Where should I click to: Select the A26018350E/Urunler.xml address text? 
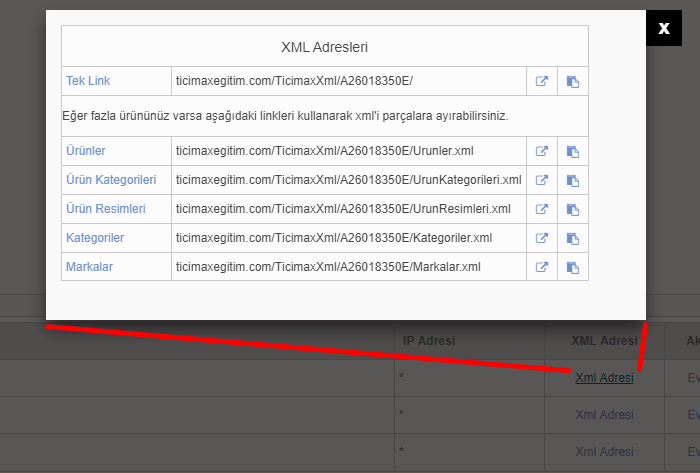pyautogui.click(x=325, y=151)
